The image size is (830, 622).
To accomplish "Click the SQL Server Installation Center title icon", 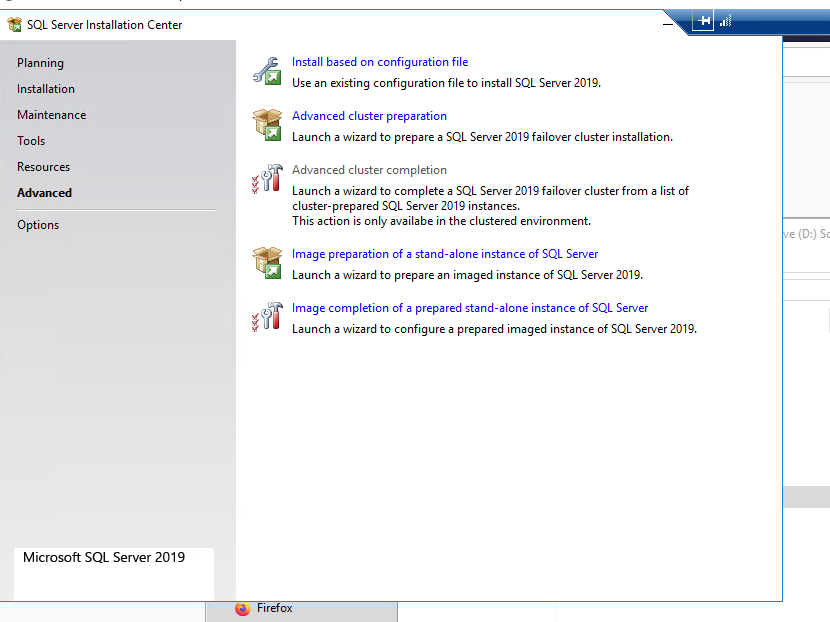I will click(x=14, y=24).
